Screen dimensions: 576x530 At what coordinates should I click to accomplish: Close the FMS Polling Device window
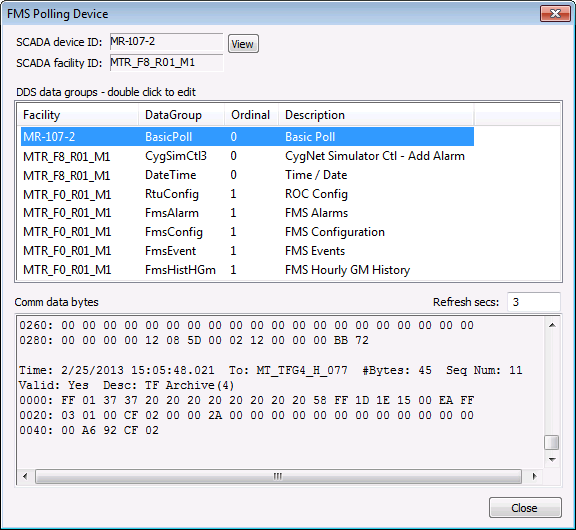(555, 14)
